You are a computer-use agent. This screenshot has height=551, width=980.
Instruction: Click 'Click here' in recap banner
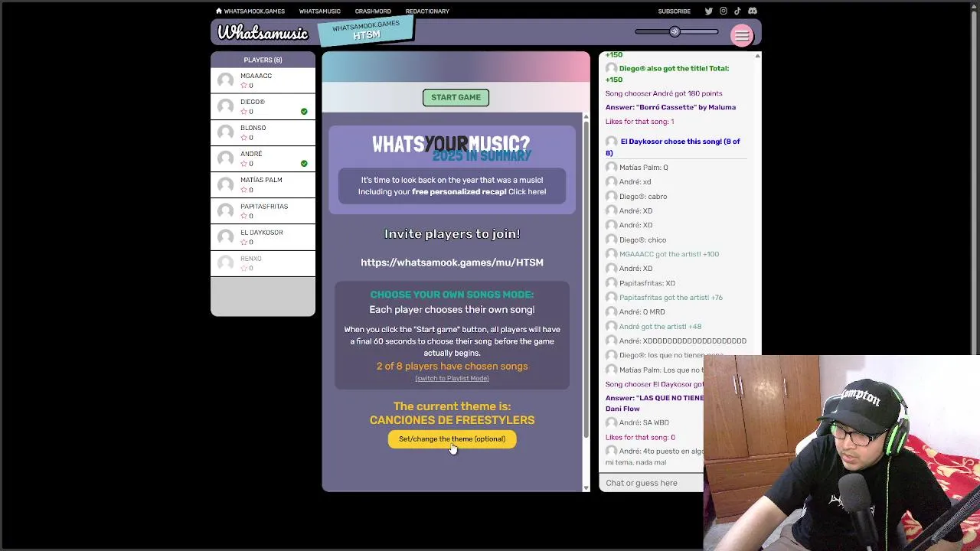click(x=527, y=191)
